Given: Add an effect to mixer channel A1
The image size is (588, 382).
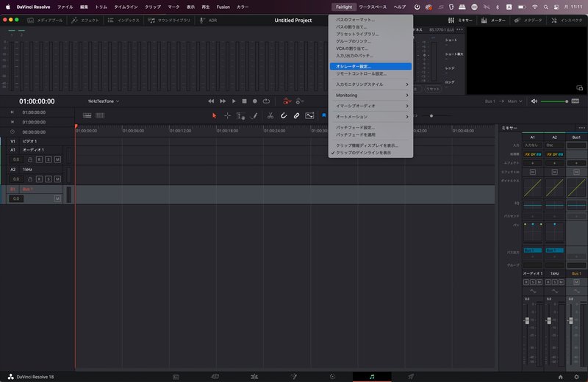Looking at the screenshot, I should tap(532, 163).
